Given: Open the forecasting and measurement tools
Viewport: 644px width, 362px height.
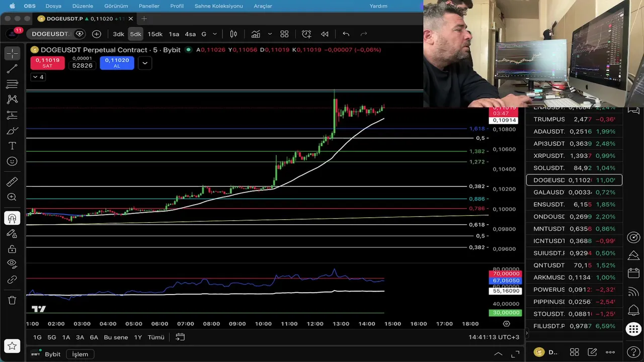Looking at the screenshot, I should click(12, 115).
